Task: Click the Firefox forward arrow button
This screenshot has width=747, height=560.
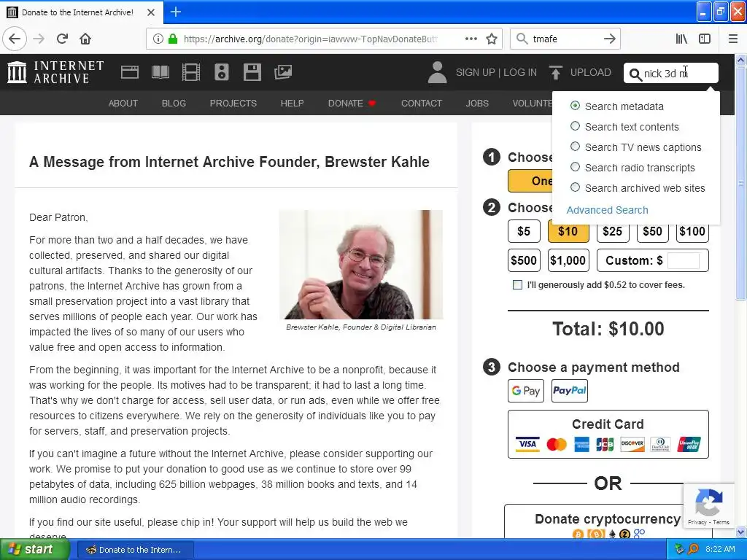Action: point(39,39)
